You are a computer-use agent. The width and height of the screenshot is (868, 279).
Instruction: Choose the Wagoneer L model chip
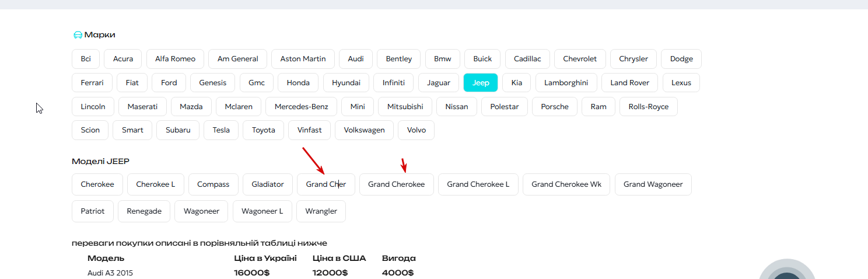click(x=262, y=211)
